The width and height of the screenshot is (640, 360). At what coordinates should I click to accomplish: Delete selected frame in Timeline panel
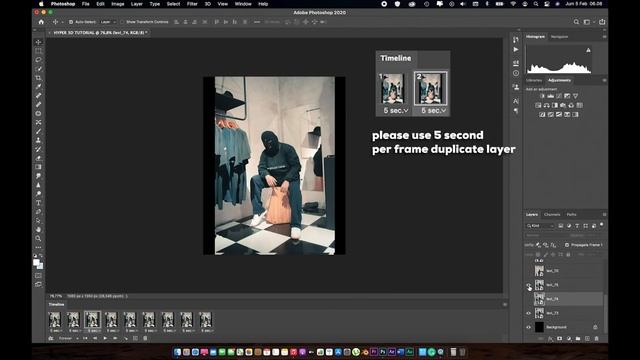point(145,338)
